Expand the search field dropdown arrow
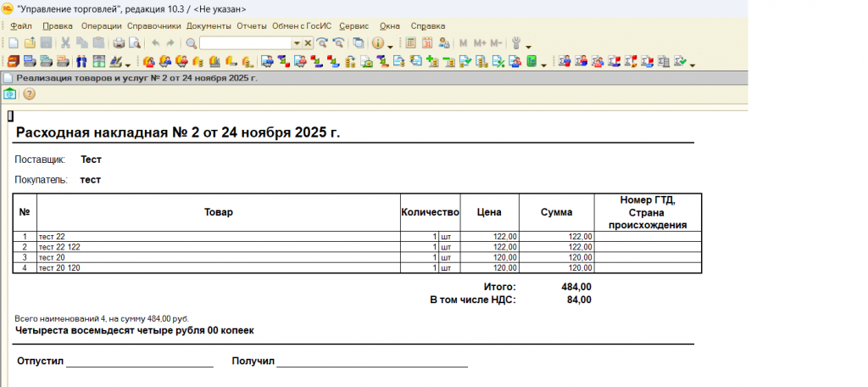The height and width of the screenshot is (387, 868). click(296, 43)
